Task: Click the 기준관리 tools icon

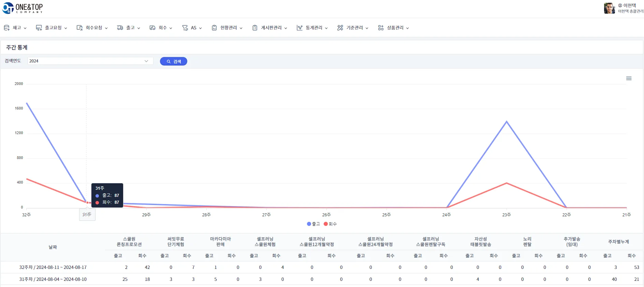Action: 340,28
